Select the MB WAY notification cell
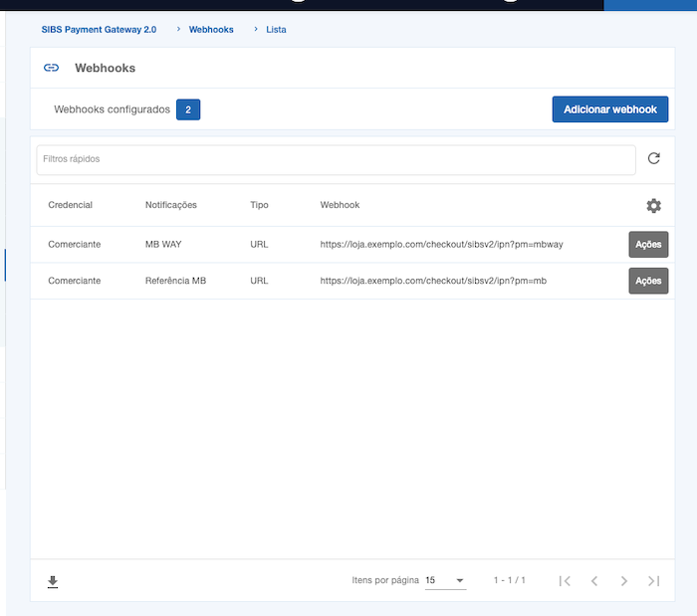Screen dimensions: 697x616 (163, 244)
